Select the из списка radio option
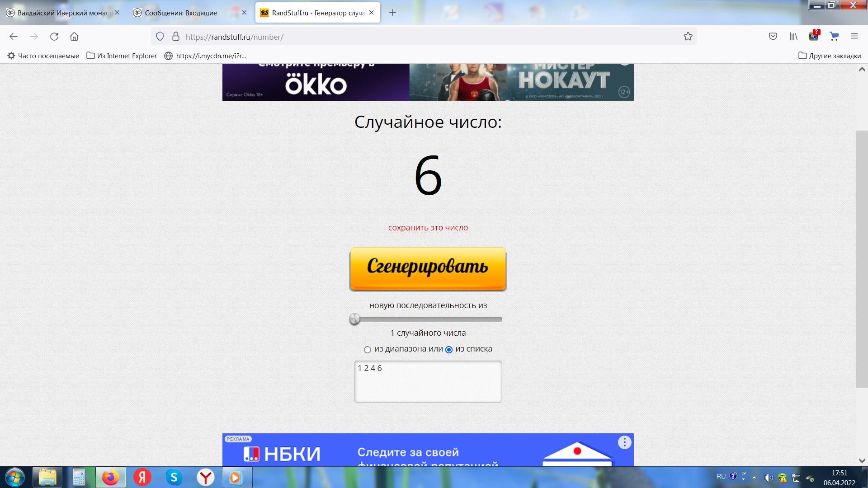868x488 pixels. click(449, 350)
